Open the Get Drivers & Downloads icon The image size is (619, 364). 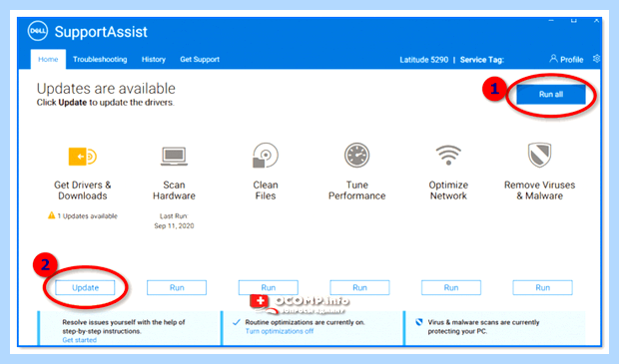tap(83, 157)
